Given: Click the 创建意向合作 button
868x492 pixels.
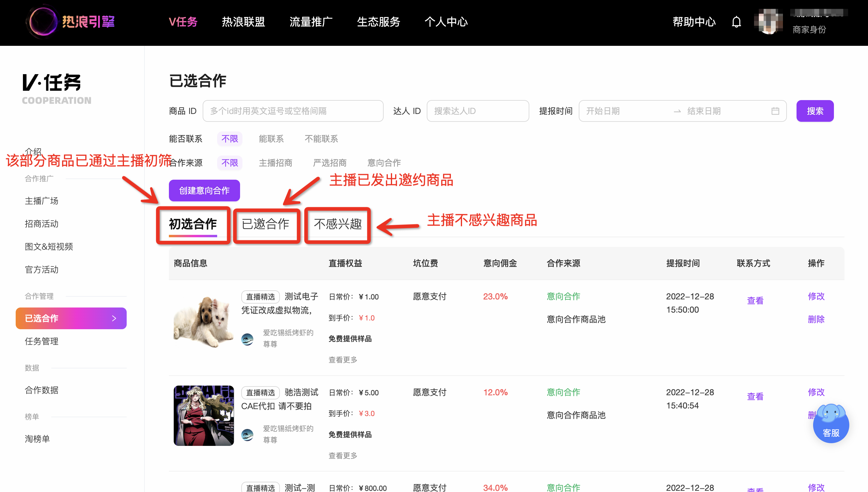Looking at the screenshot, I should click(204, 191).
